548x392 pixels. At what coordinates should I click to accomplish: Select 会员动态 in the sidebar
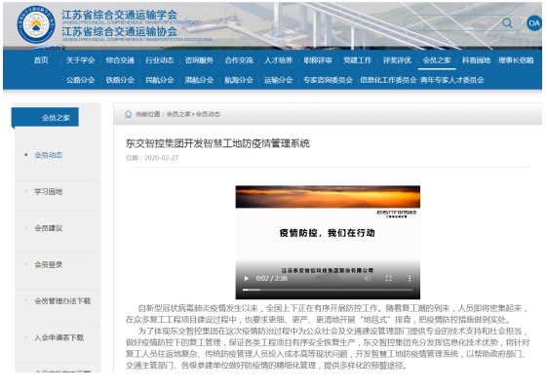[x=48, y=155]
